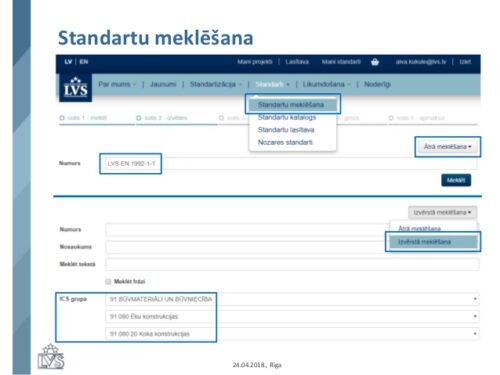Open 'Lasītava' in the top bar
This screenshot has width=500, height=375.
[297, 62]
